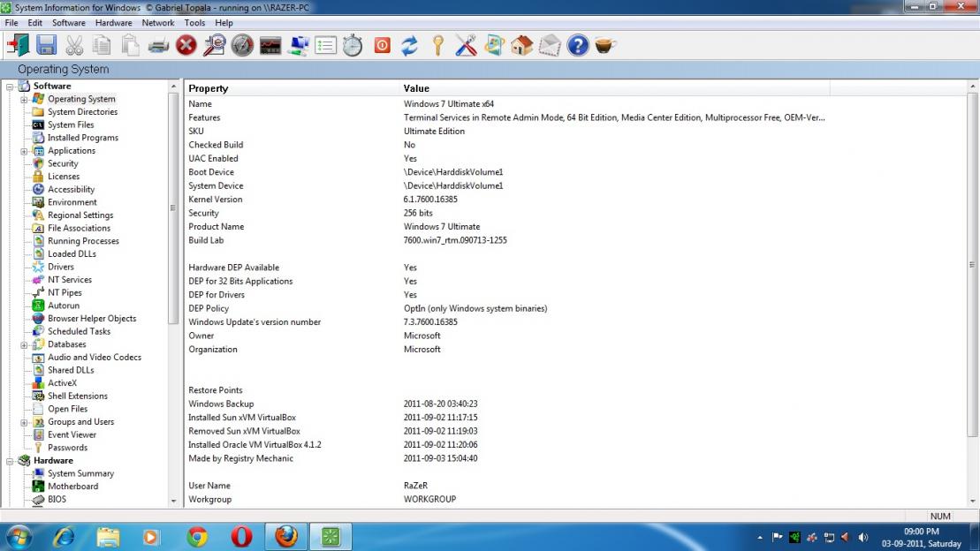Screen dimensions: 980x551
Task: Open Audio and Video Codecs item
Action: coord(95,358)
